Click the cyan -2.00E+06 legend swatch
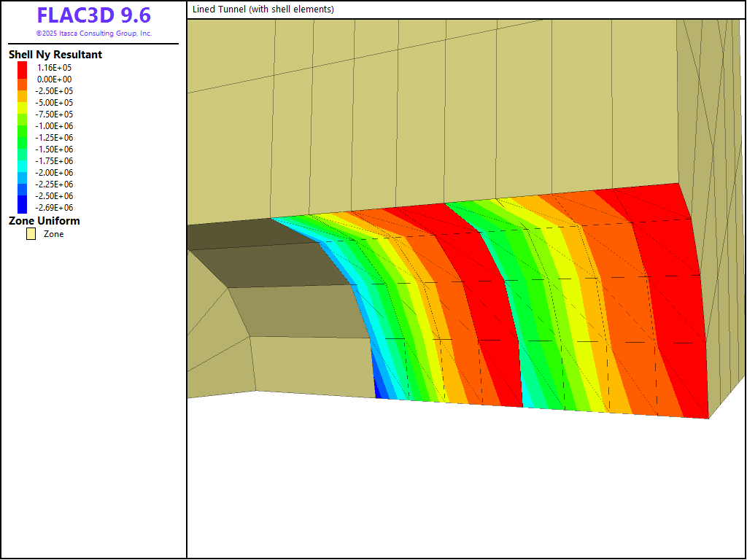747x560 pixels. coord(23,172)
